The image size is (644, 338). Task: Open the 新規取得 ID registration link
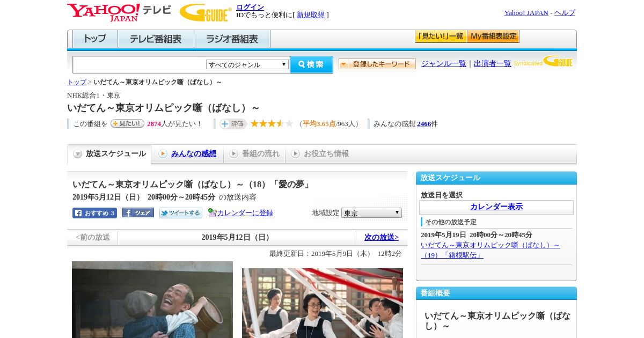point(311,15)
